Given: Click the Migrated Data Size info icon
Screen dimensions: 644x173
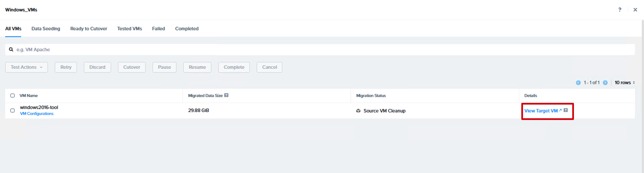Looking at the screenshot, I should pos(226,95).
